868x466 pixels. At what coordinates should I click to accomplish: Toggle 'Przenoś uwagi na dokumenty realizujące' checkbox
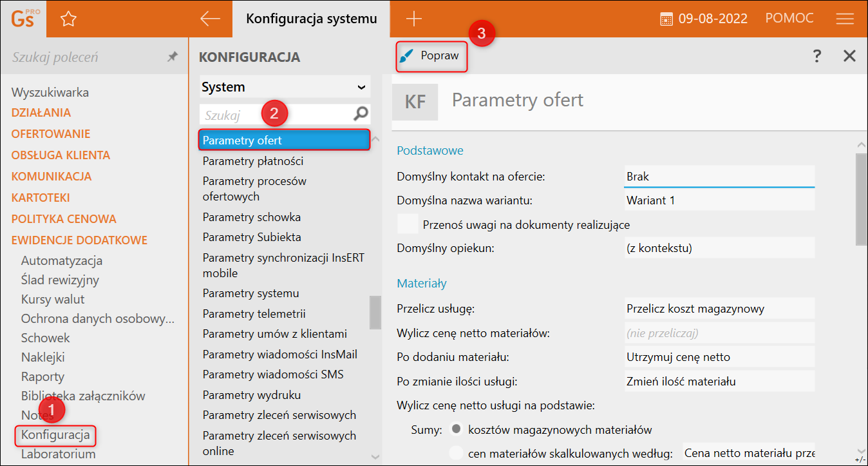coord(408,224)
